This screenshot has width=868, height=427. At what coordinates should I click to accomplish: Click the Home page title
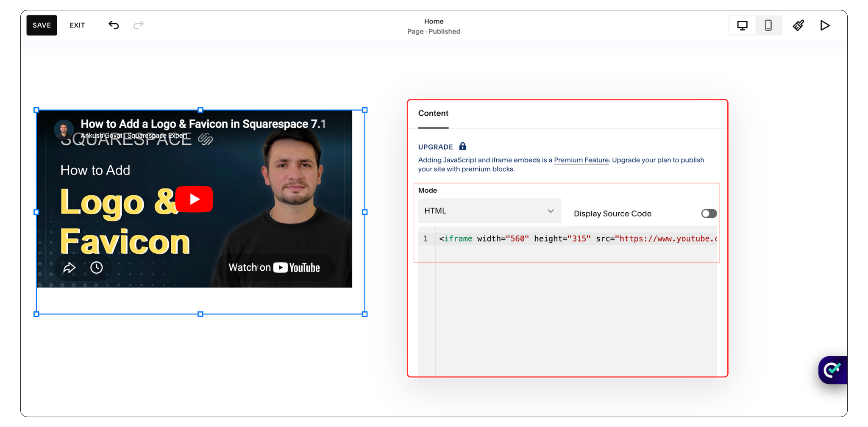(x=434, y=21)
